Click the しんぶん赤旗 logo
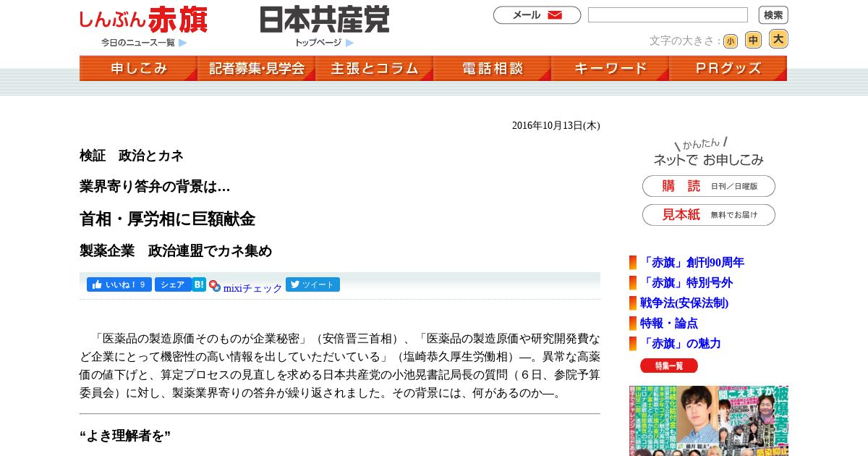The width and height of the screenshot is (868, 456). [143, 20]
